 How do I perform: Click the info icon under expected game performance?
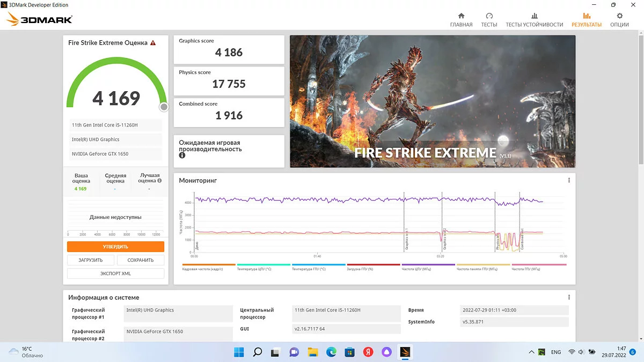pyautogui.click(x=182, y=156)
